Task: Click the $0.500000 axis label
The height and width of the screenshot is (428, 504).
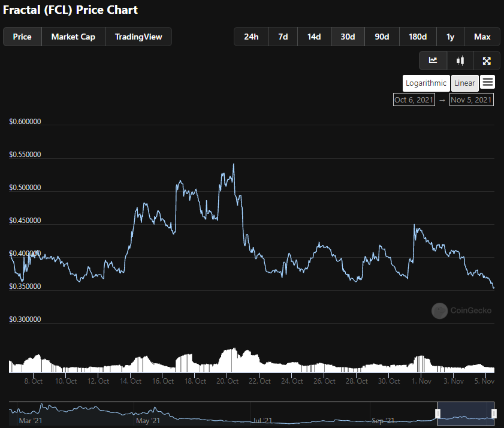Action: click(25, 188)
